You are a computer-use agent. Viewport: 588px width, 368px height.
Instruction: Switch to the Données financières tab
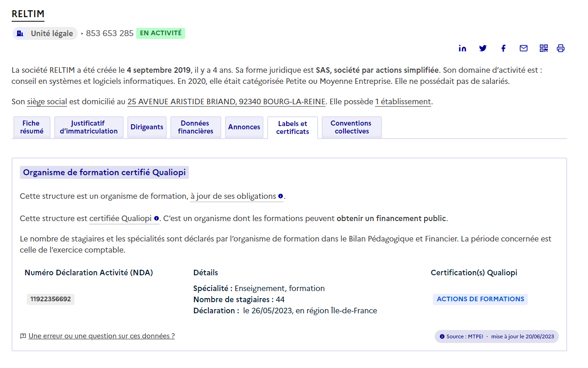click(x=196, y=127)
